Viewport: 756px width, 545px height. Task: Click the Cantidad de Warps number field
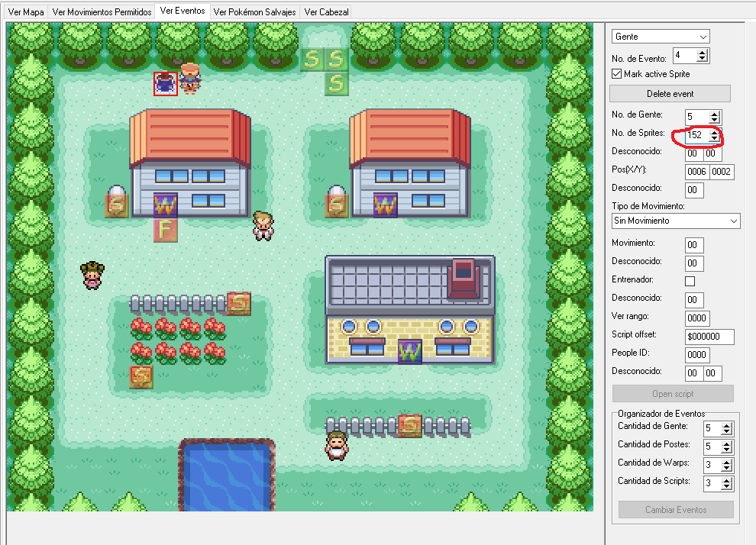(712, 465)
